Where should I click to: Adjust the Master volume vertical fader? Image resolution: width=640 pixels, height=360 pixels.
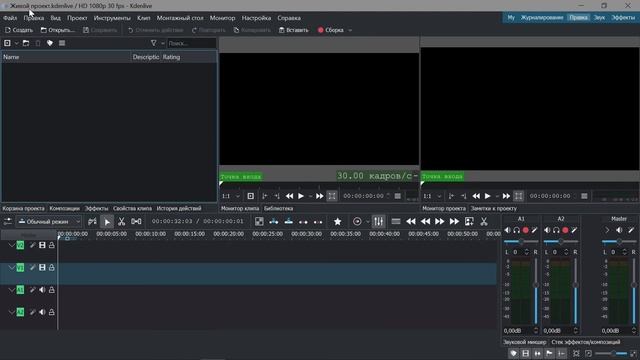click(634, 291)
